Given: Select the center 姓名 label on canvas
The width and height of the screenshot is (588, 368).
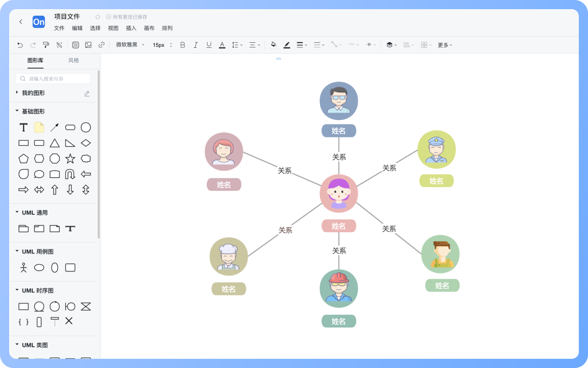Looking at the screenshot, I should (x=339, y=226).
